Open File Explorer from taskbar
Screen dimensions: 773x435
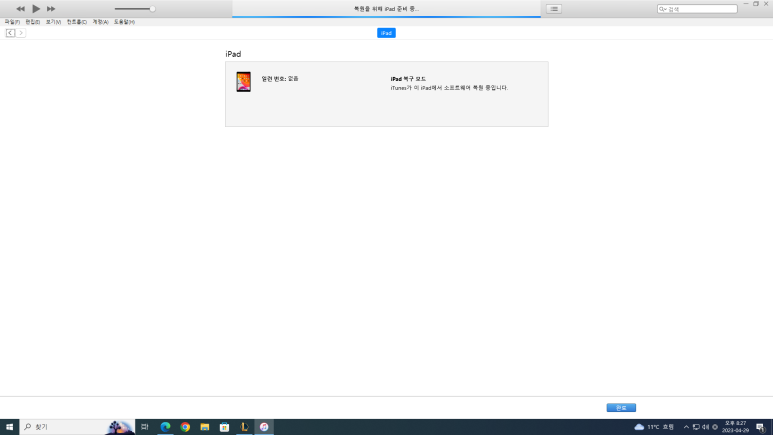(205, 427)
